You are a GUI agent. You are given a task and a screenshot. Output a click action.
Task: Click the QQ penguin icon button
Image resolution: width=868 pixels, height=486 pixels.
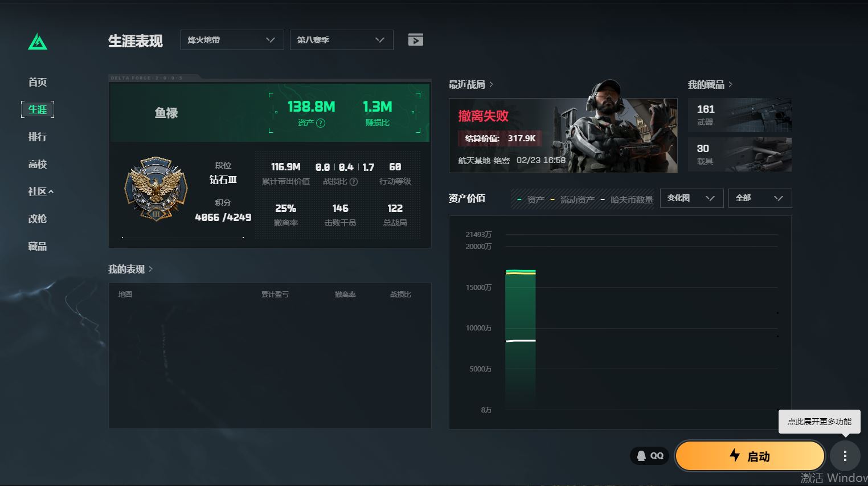[649, 456]
